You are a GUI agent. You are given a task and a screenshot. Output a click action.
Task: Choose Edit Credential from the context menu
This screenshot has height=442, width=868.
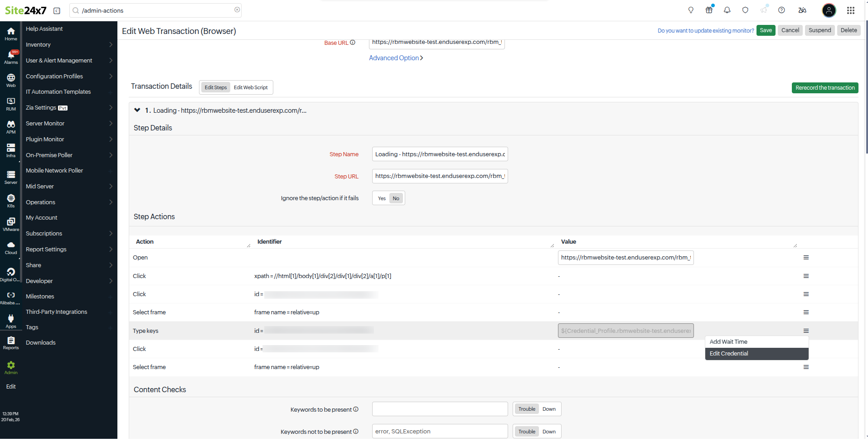(x=728, y=353)
